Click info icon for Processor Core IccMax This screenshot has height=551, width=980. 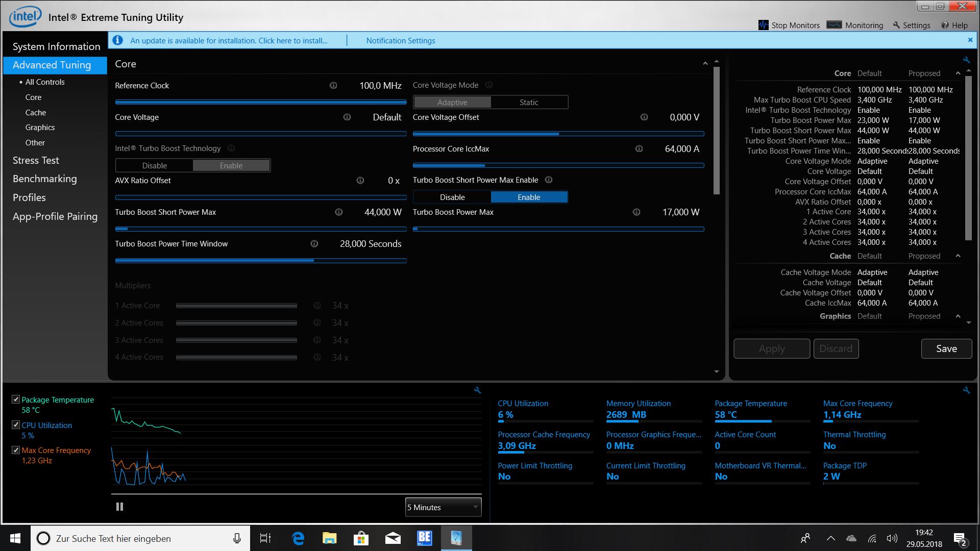pos(639,149)
